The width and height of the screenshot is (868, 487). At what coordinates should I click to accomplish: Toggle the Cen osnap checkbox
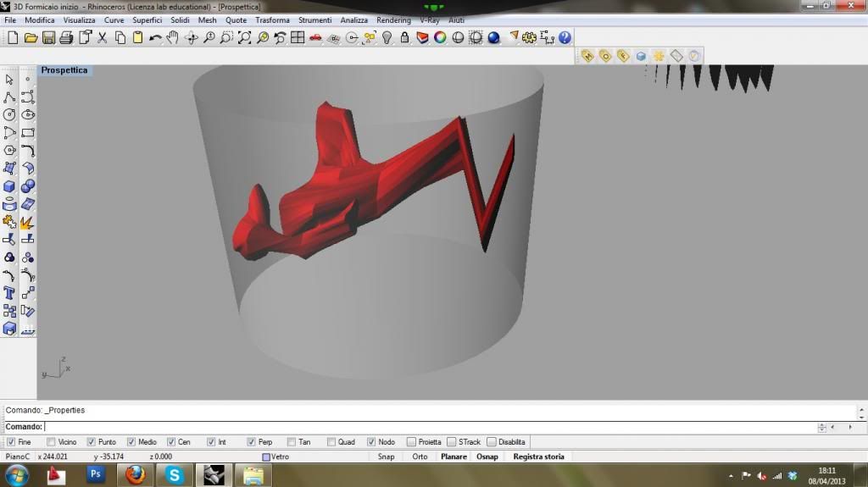click(x=171, y=442)
